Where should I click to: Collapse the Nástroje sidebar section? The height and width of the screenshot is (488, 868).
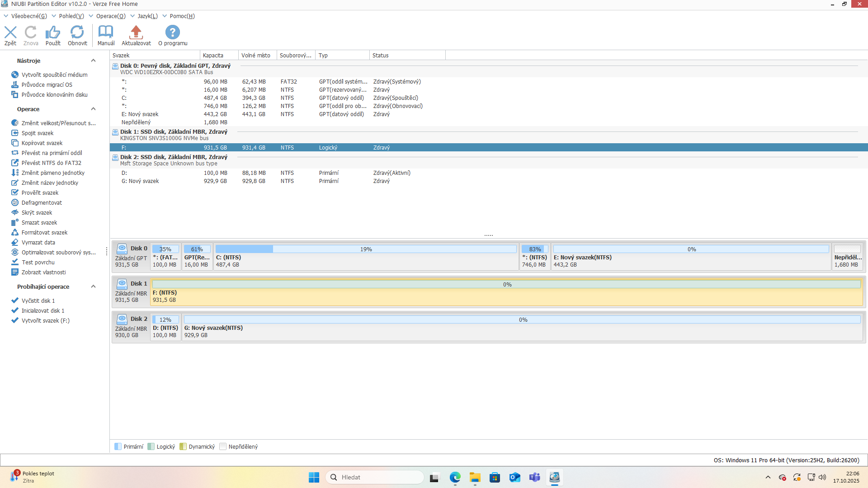click(93, 61)
